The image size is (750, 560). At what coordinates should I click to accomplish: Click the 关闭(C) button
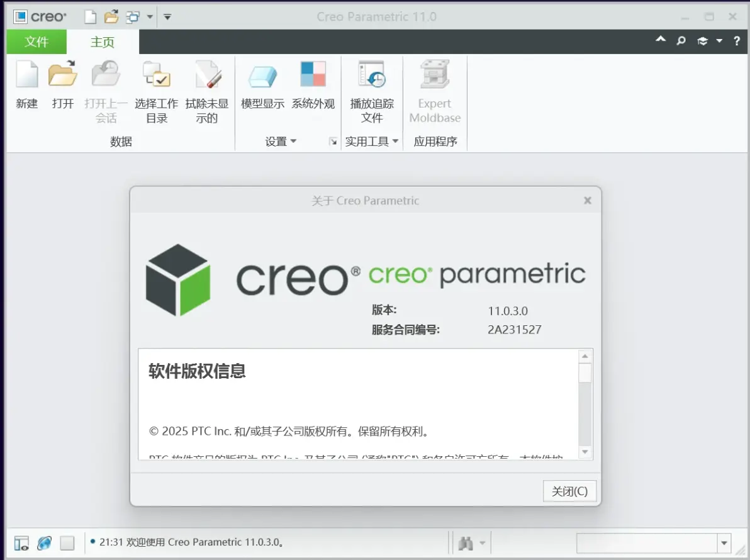(x=569, y=491)
